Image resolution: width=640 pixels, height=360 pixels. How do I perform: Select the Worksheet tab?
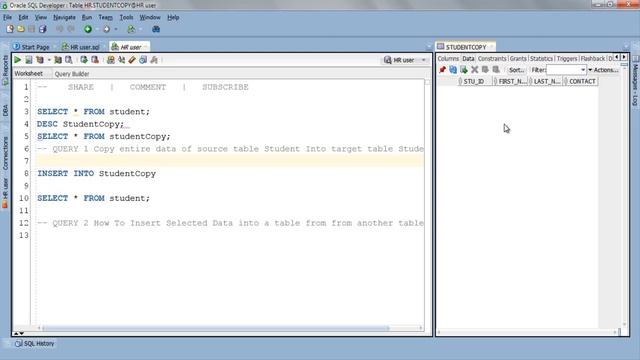tap(29, 73)
